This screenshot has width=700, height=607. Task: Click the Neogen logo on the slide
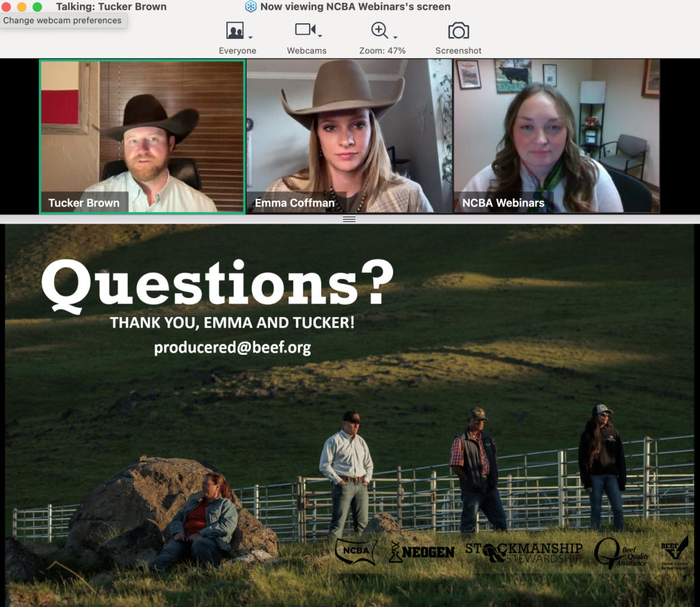422,552
